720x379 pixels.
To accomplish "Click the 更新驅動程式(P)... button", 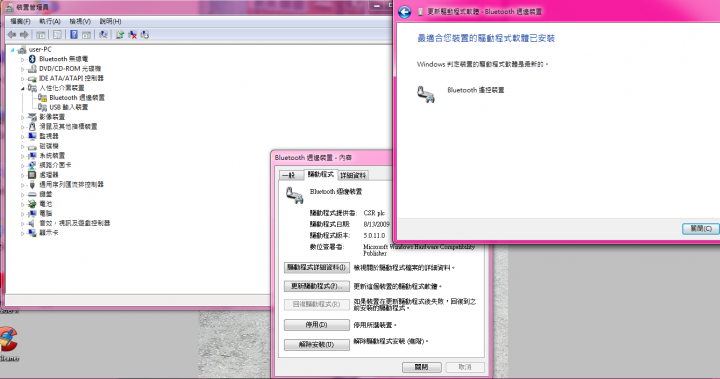I will [316, 286].
